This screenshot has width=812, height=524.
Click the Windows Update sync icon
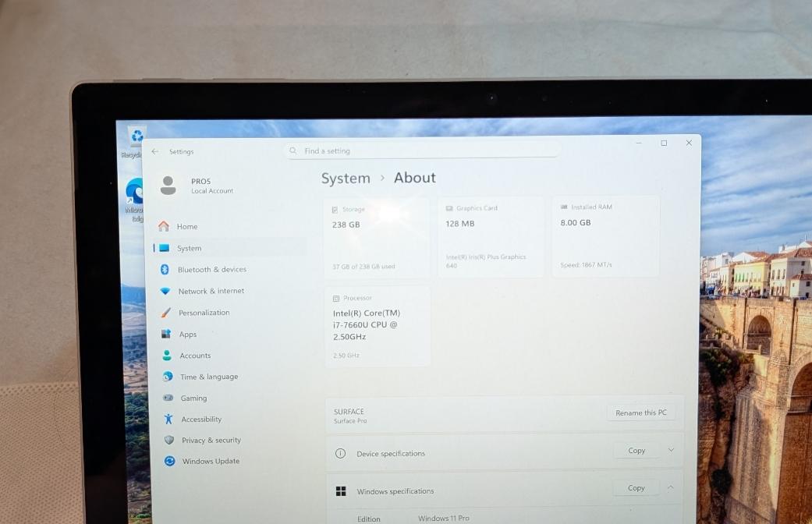click(x=169, y=461)
